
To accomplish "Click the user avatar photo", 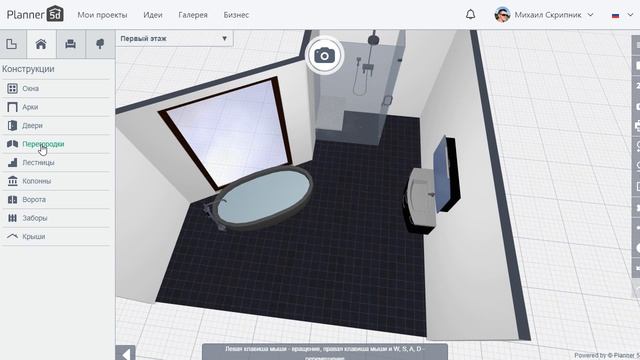I will click(502, 15).
